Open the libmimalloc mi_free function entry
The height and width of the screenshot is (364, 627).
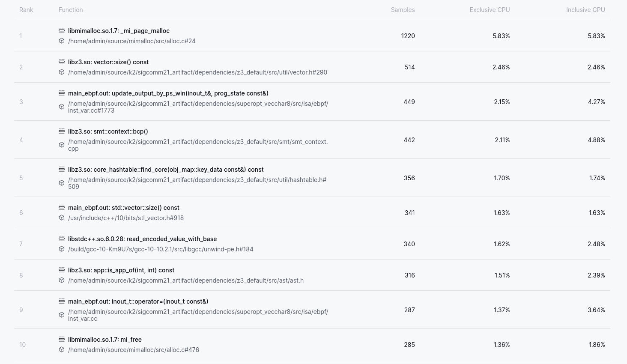[105, 340]
